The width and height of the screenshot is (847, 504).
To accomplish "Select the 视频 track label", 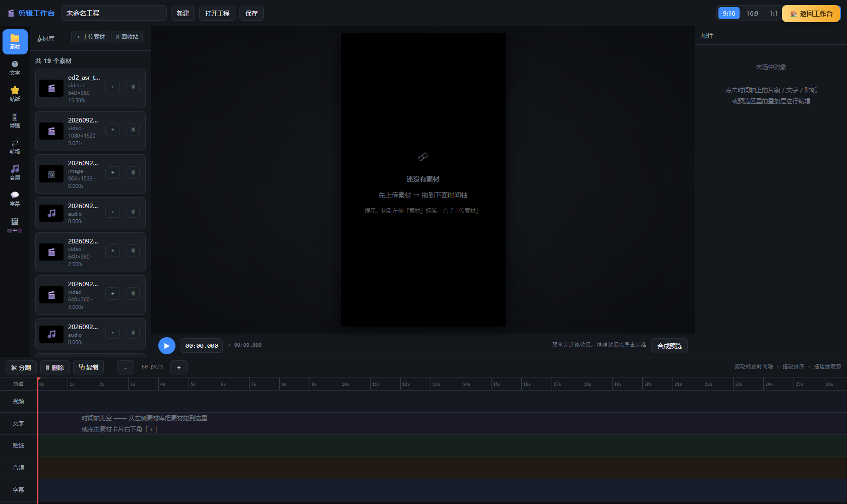I will pyautogui.click(x=19, y=401).
